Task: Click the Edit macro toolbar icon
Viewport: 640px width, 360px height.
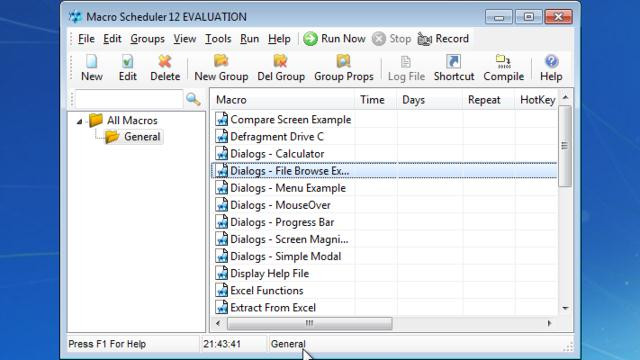Action: pyautogui.click(x=127, y=68)
